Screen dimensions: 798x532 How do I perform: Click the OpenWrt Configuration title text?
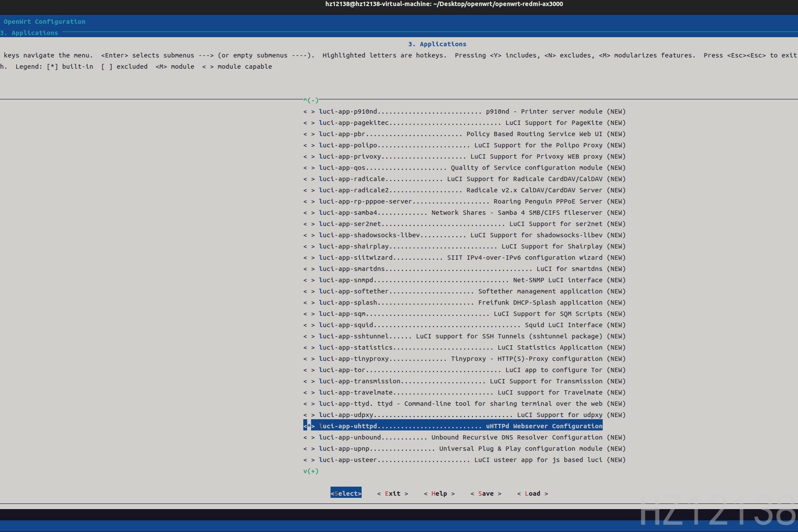45,22
